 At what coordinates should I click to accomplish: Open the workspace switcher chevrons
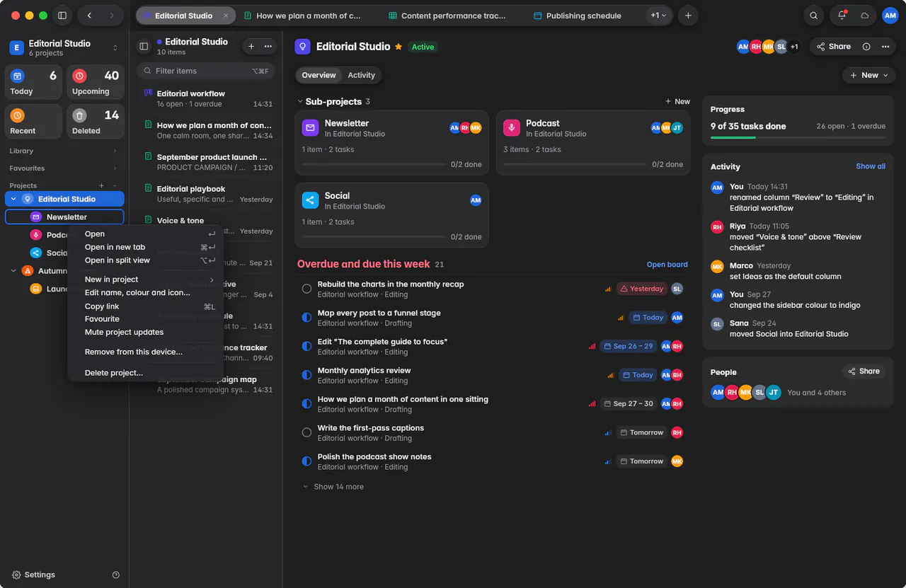(x=115, y=48)
